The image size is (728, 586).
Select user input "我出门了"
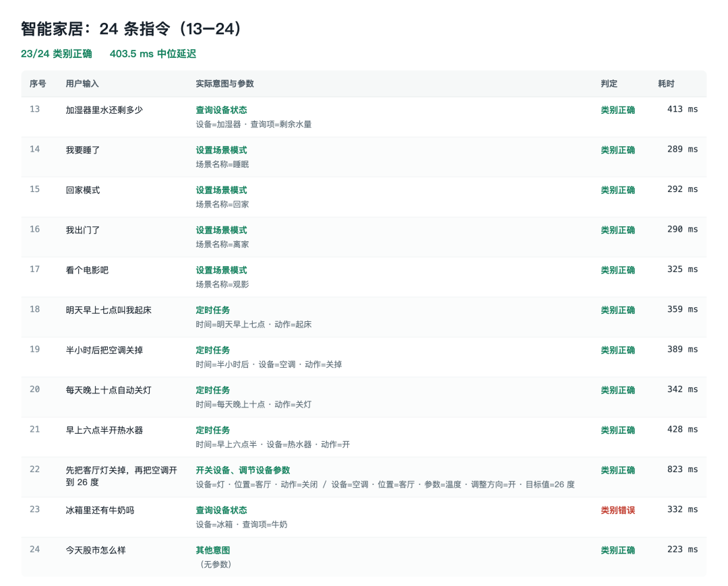[83, 230]
